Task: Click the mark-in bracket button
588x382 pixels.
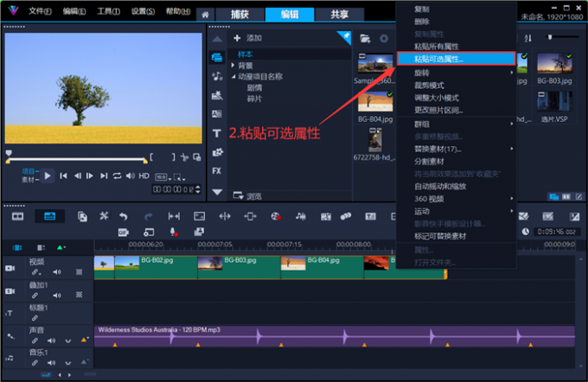Action: pyautogui.click(x=151, y=157)
